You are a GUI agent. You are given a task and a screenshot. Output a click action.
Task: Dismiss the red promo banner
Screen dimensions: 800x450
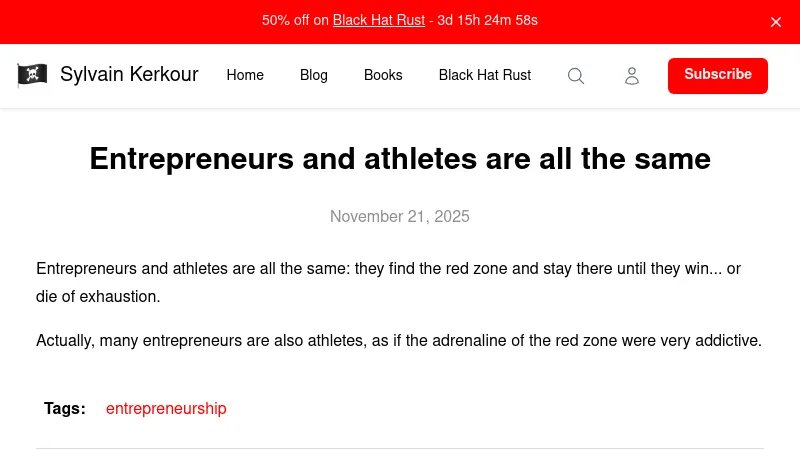[x=776, y=22]
